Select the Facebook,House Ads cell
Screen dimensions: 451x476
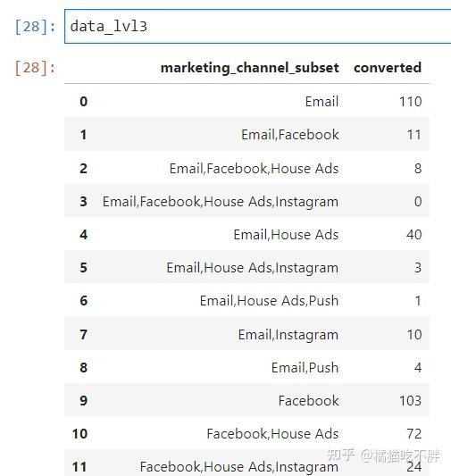[272, 434]
